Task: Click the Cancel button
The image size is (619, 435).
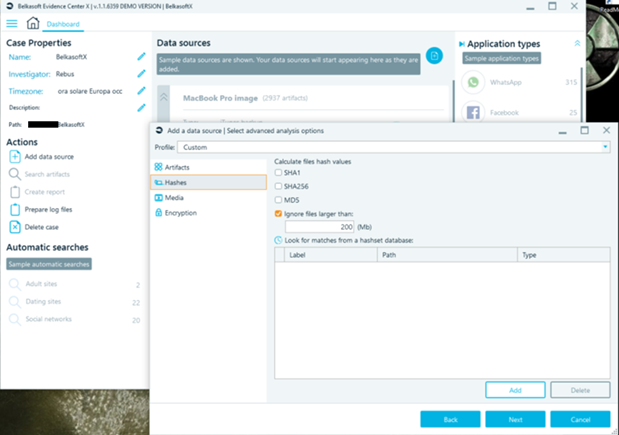Action: [x=580, y=420]
